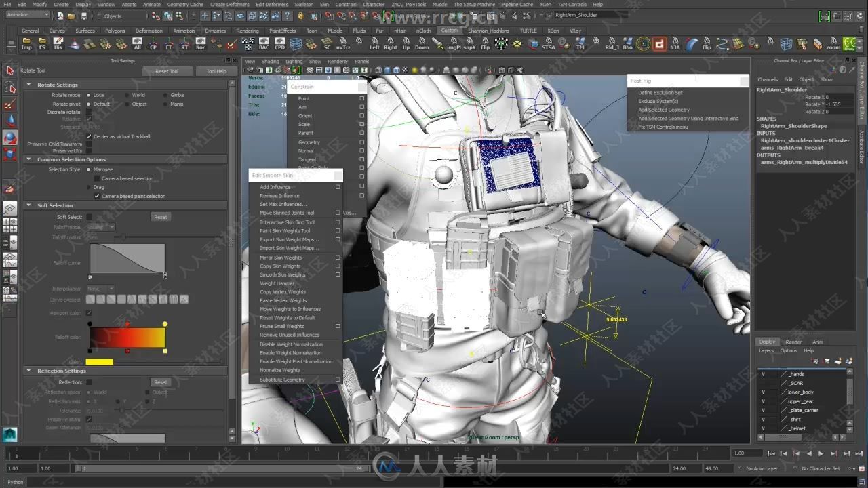Click the All shelf button
Viewport: 868px width, 488px height.
pyautogui.click(x=137, y=44)
